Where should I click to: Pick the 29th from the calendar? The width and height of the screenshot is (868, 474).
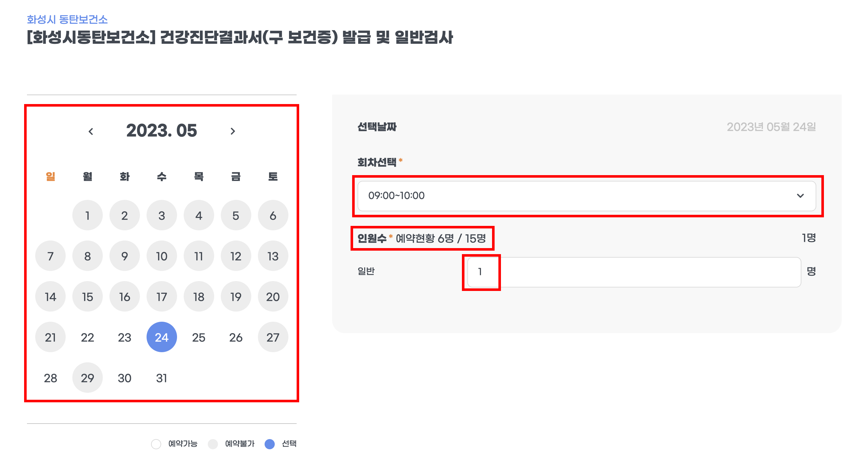[x=87, y=378]
